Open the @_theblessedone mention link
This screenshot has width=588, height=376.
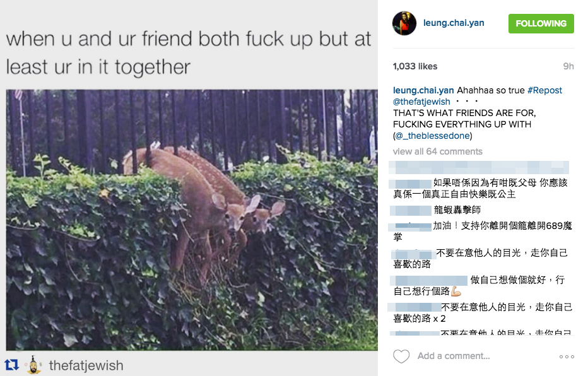coord(433,136)
